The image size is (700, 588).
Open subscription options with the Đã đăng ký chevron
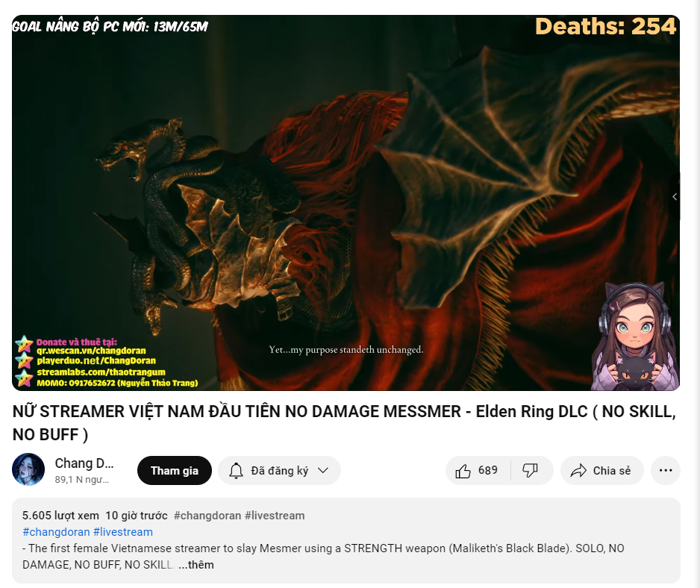[x=323, y=470]
